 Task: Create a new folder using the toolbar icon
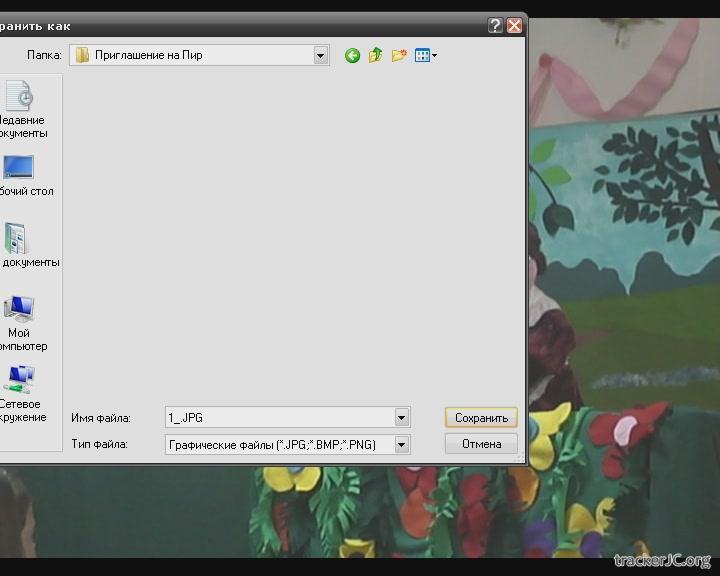[399, 56]
